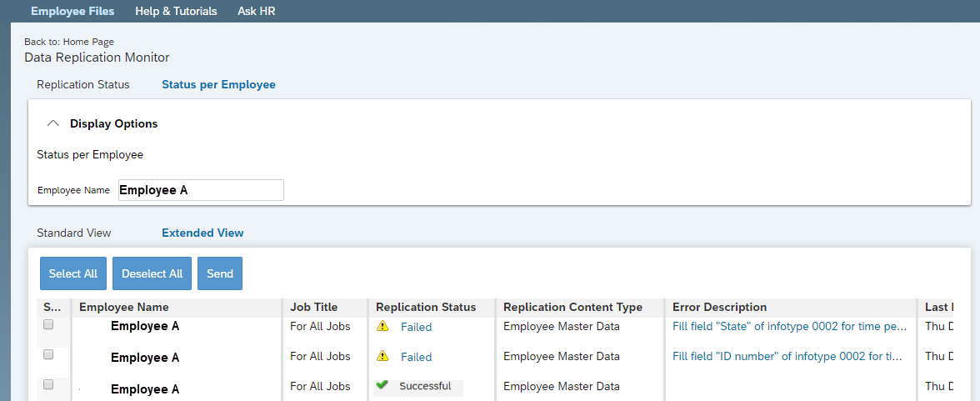Open Ask HR menu

click(x=257, y=12)
